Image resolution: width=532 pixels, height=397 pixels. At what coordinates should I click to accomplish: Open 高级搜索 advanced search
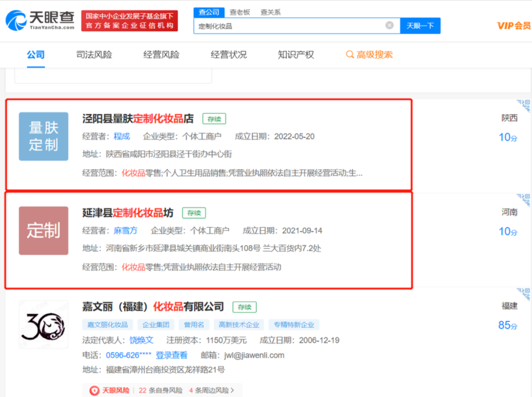click(369, 55)
